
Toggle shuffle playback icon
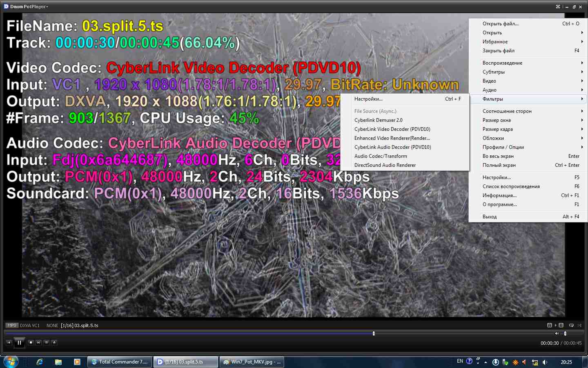point(579,325)
